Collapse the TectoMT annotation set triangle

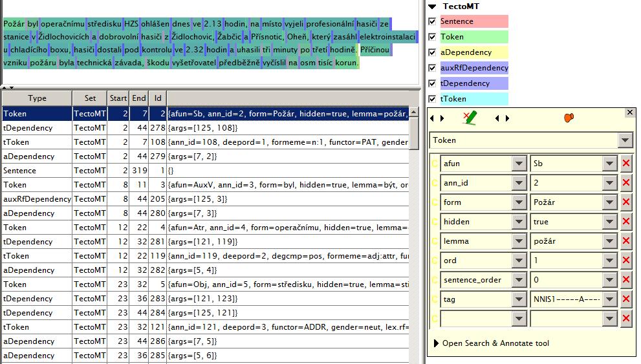click(x=432, y=6)
